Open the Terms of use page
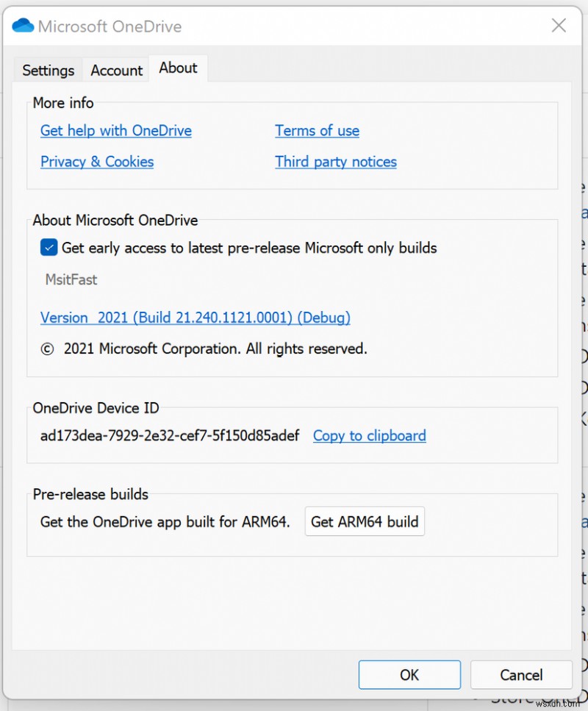588x711 pixels. point(317,130)
